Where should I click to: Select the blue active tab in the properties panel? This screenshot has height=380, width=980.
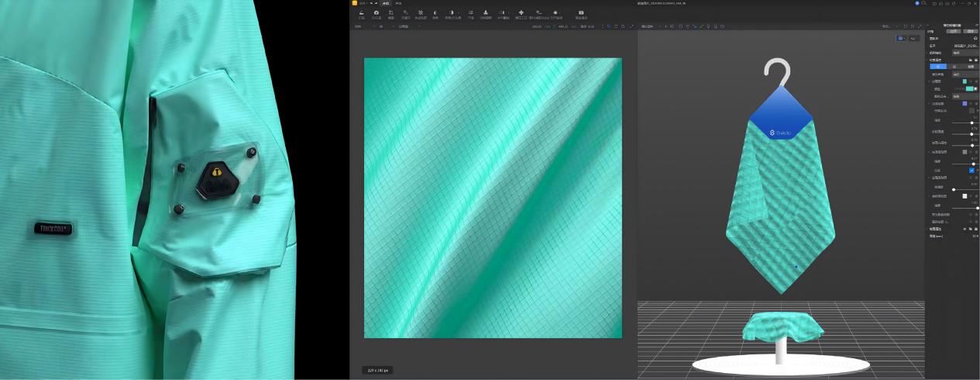pyautogui.click(x=939, y=67)
